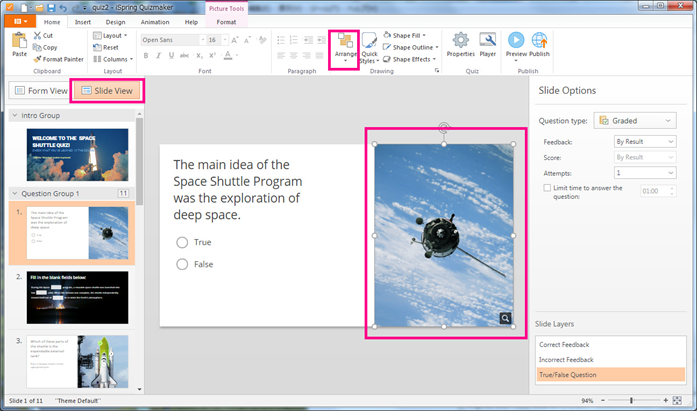The height and width of the screenshot is (411, 697).
Task: Switch to Slide View
Action: click(107, 91)
